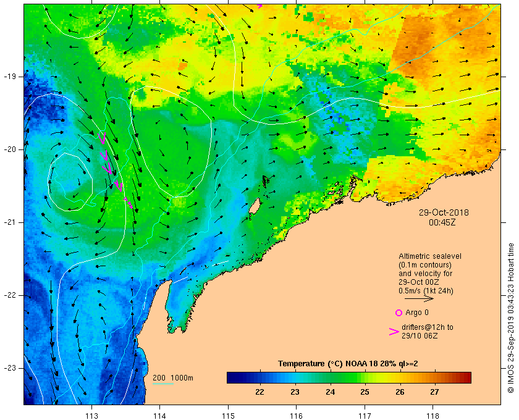The image size is (519, 420).
Task: Click the colorbar tick label 25
Action: (365, 392)
